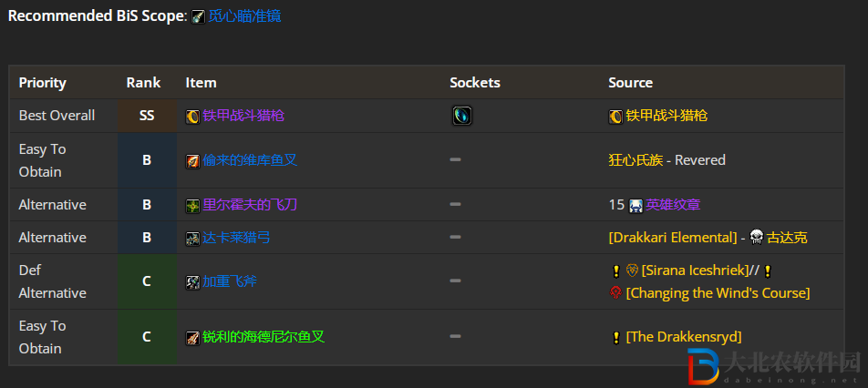Click the 锐利的海德尼尔鱼叉 item icon
Image resolution: width=868 pixels, height=388 pixels.
192,338
